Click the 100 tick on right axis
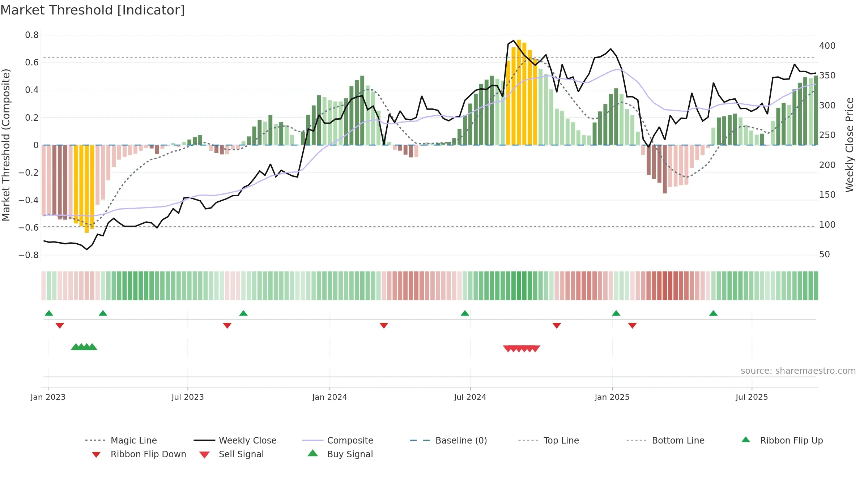Viewport: 868px width, 488px height. (827, 224)
